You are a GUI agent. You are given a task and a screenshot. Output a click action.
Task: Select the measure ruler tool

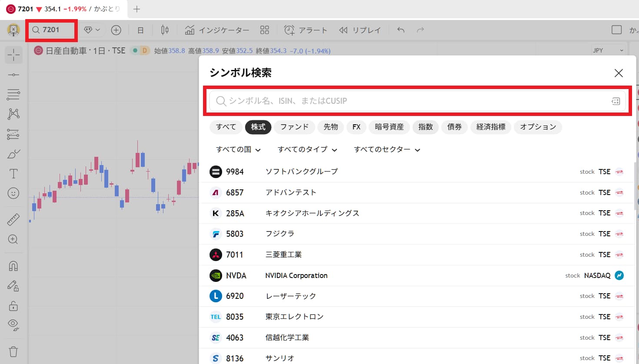pos(13,219)
